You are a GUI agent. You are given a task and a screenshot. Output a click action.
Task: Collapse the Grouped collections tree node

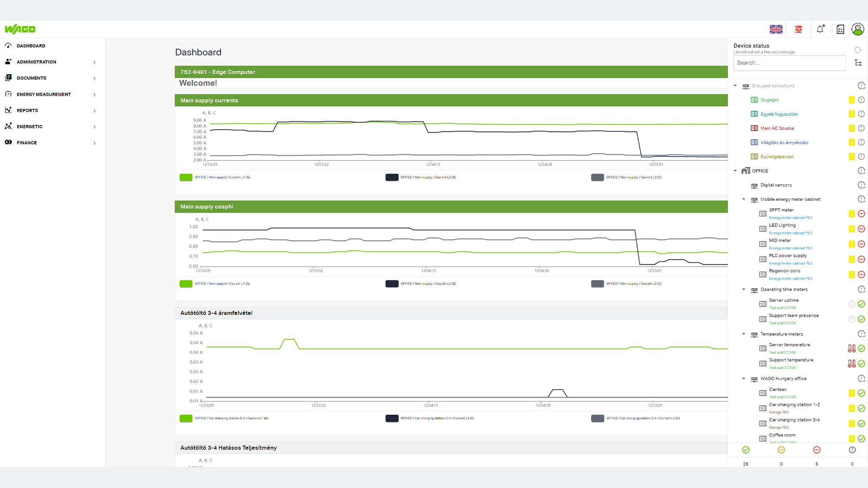tap(735, 86)
